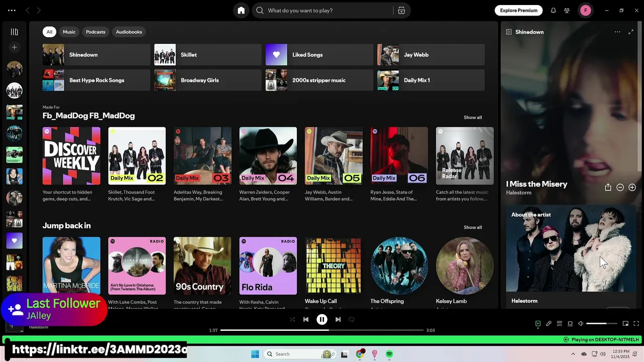Share I Miss the Misery
Viewport: 644px width, 362px height.
(x=608, y=187)
